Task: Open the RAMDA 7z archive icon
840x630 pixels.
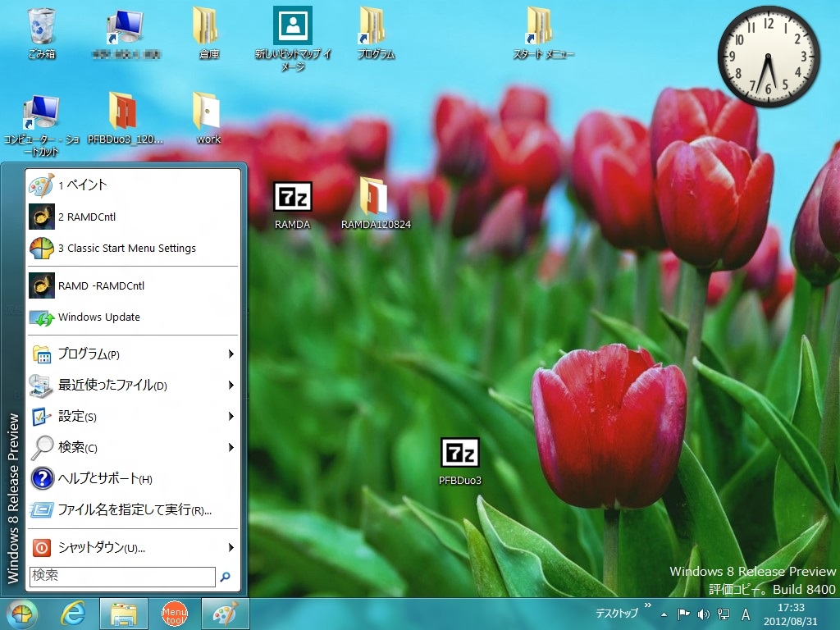Action: tap(292, 198)
